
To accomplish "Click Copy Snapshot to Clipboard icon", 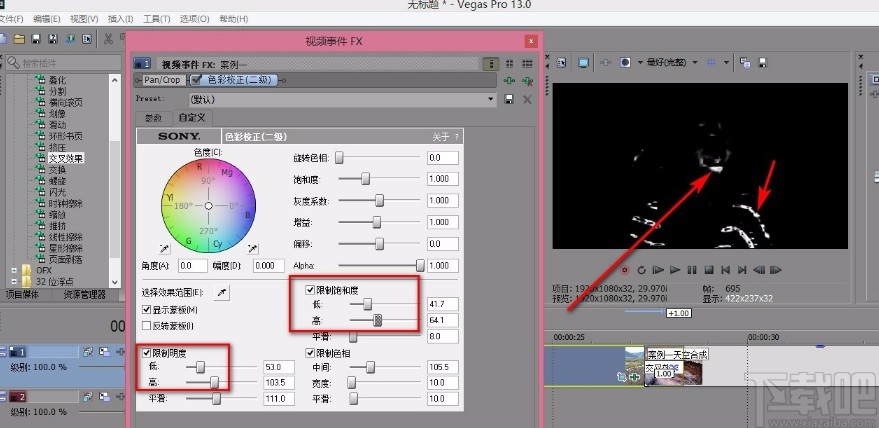I will tap(745, 63).
